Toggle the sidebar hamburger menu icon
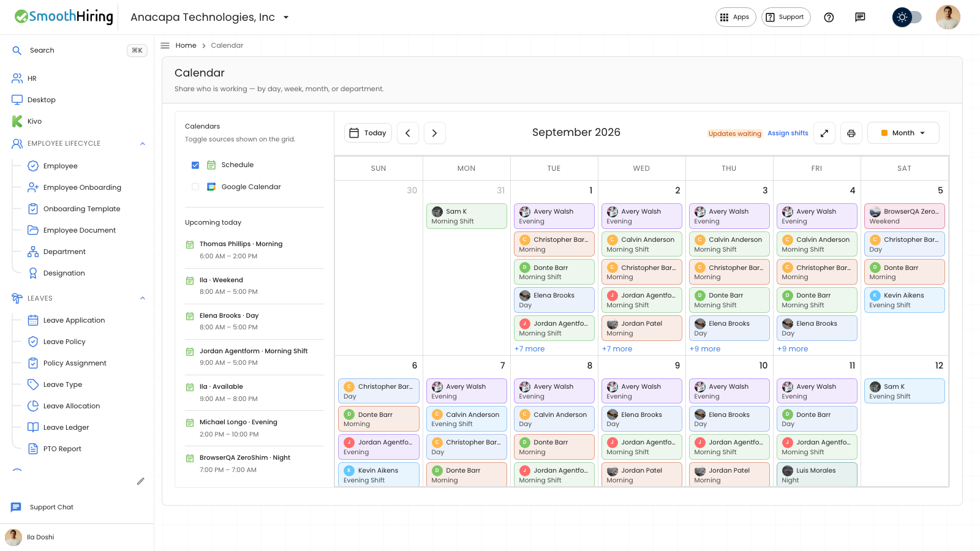980x551 pixels. tap(165, 45)
